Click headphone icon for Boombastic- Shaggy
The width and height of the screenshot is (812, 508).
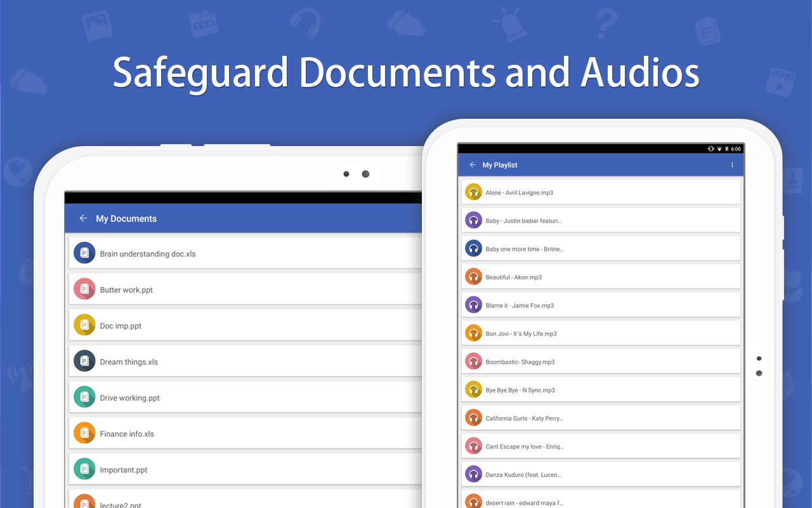473,362
